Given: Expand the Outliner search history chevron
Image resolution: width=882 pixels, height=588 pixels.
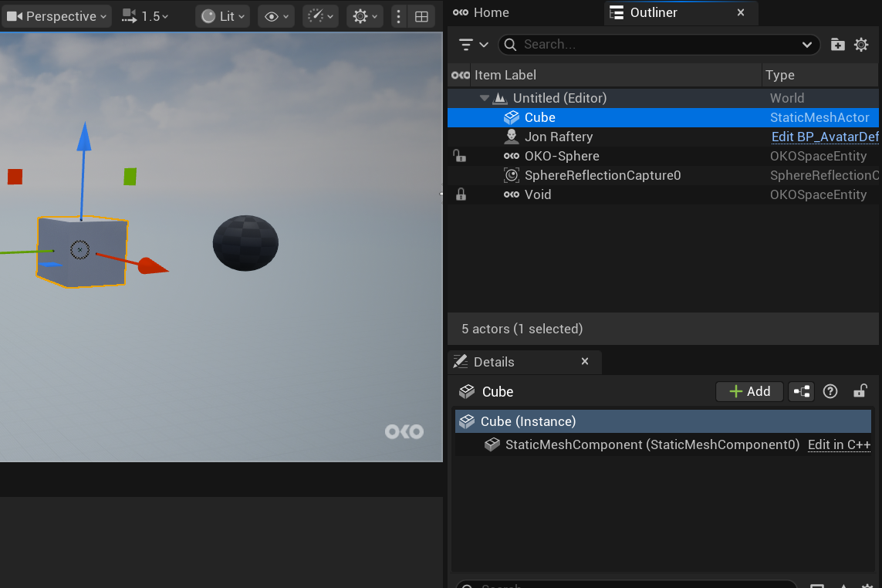Looking at the screenshot, I should click(x=807, y=45).
